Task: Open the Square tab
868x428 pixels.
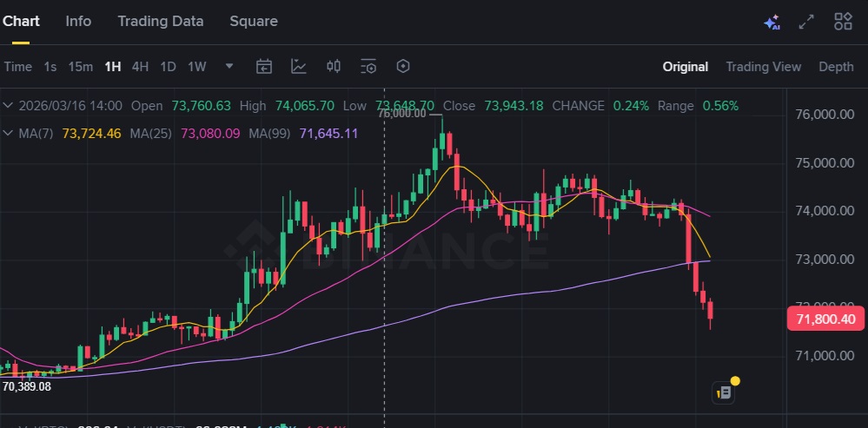Action: click(x=254, y=22)
